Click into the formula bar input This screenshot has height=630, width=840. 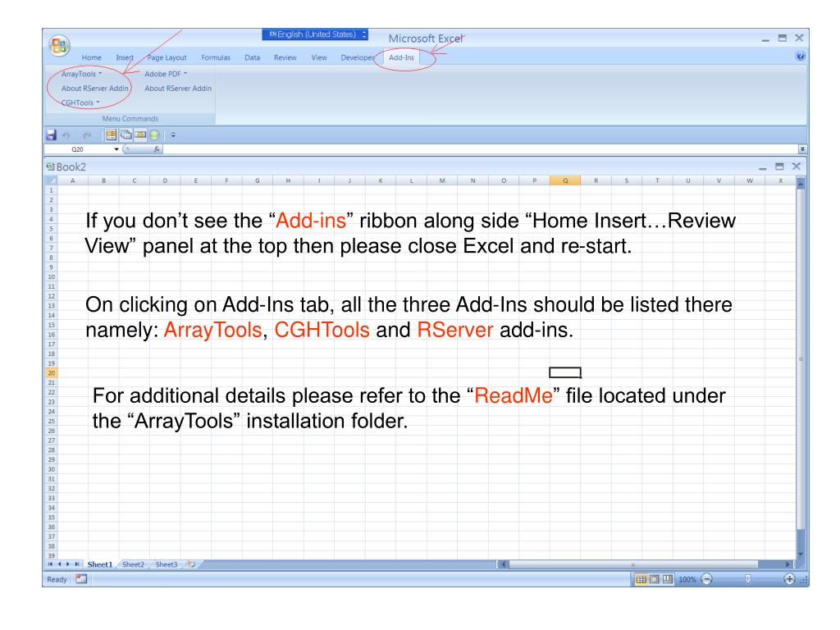click(x=479, y=149)
